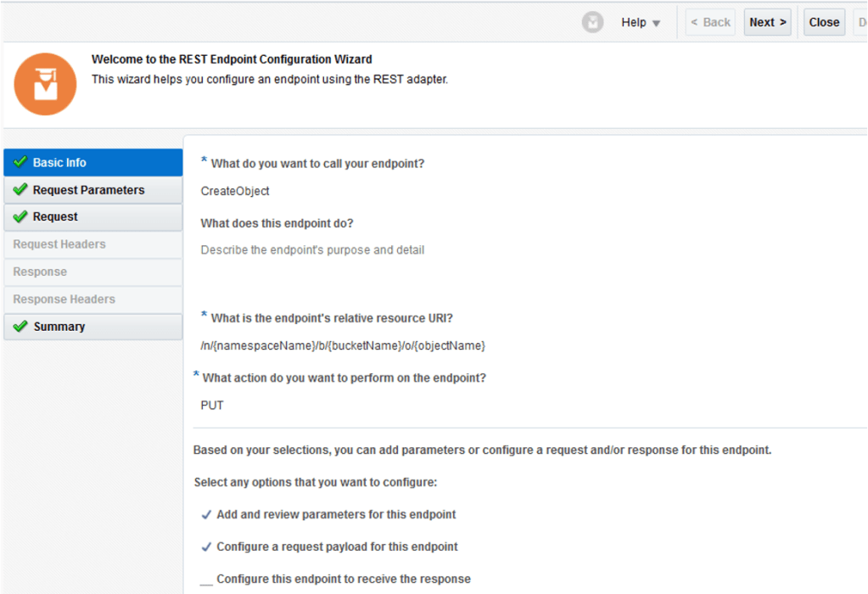Click the green checkmark beside Request step
Screen dimensions: 868x594
[x=20, y=217]
